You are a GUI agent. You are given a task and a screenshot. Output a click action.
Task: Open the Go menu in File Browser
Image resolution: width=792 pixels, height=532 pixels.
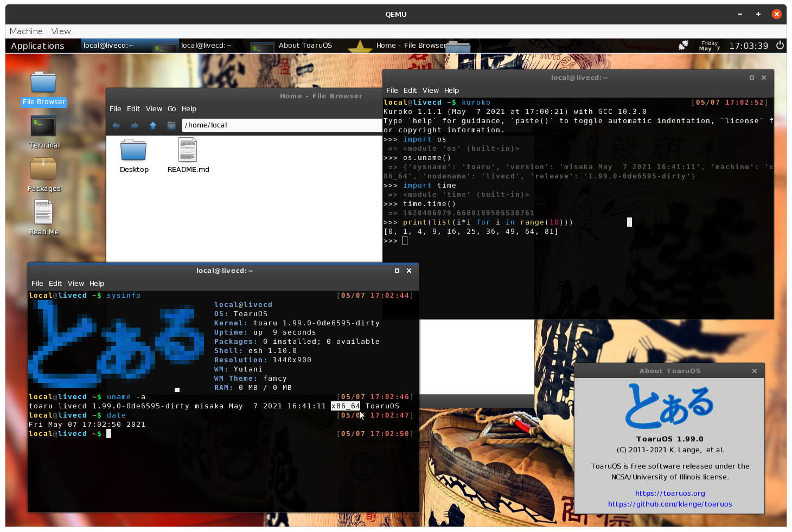pos(171,108)
